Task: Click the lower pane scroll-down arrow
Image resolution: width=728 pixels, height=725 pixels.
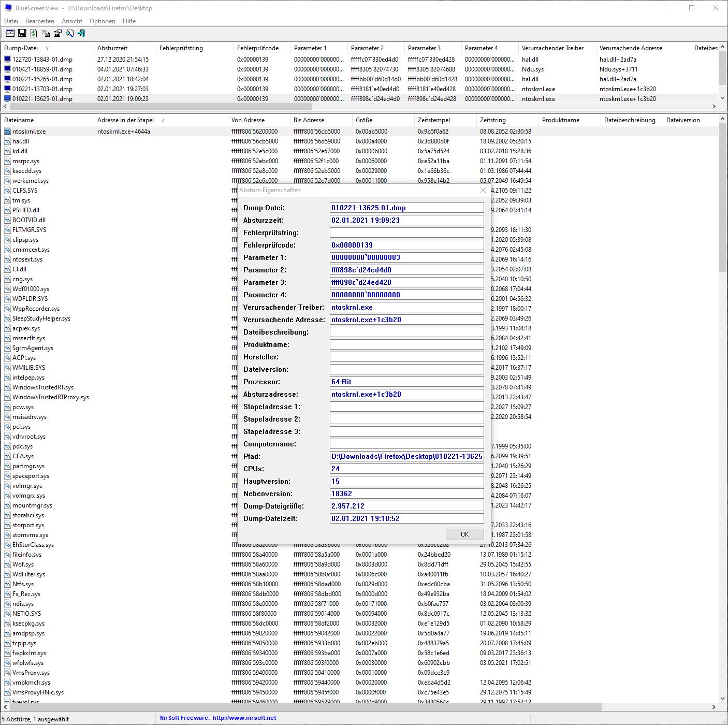Action: [723, 698]
